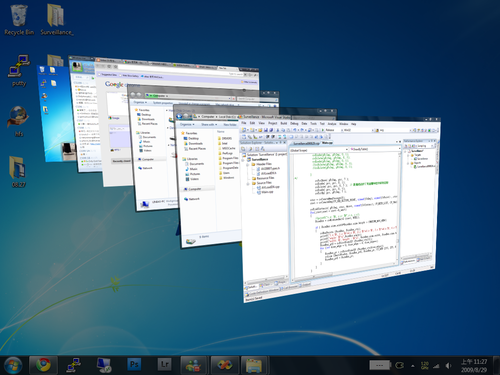Click the search box in the Computer Explorer window
This screenshot has width=500, height=375.
click(x=257, y=99)
